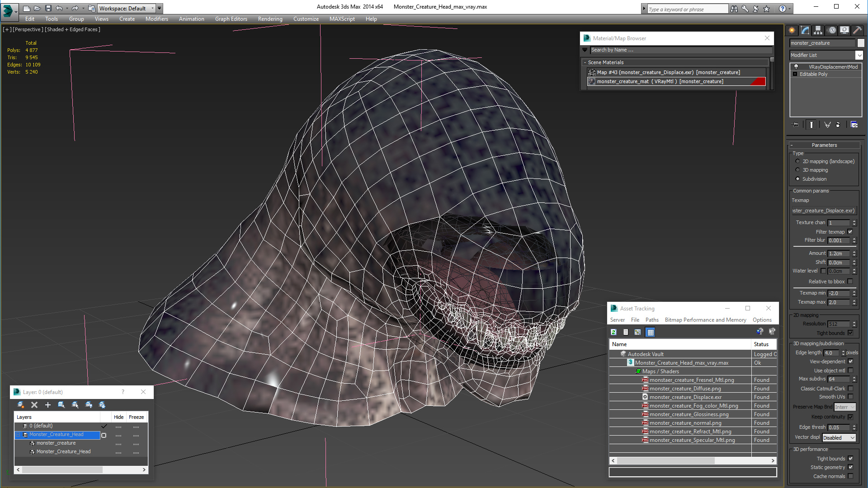Viewport: 868px width, 488px height.
Task: Open the Modifier List dropdown
Action: pyautogui.click(x=826, y=55)
